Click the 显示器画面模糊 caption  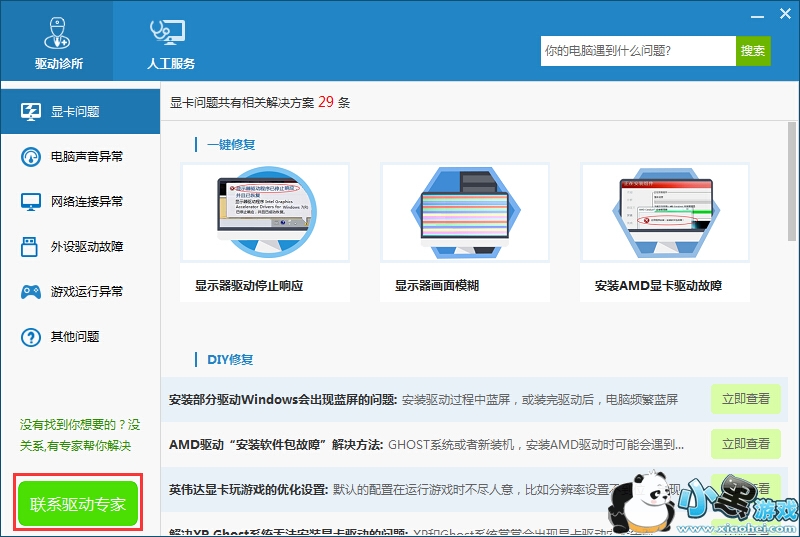coord(437,286)
